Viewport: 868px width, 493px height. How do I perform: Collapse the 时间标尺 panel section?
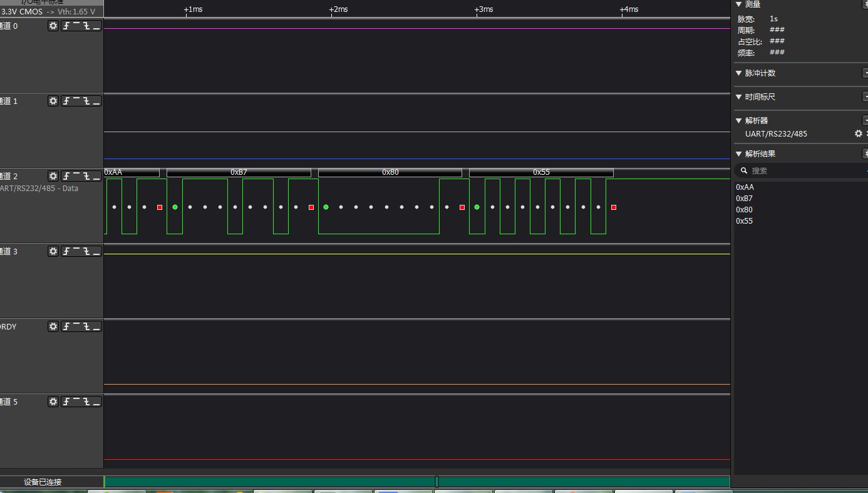coord(739,97)
